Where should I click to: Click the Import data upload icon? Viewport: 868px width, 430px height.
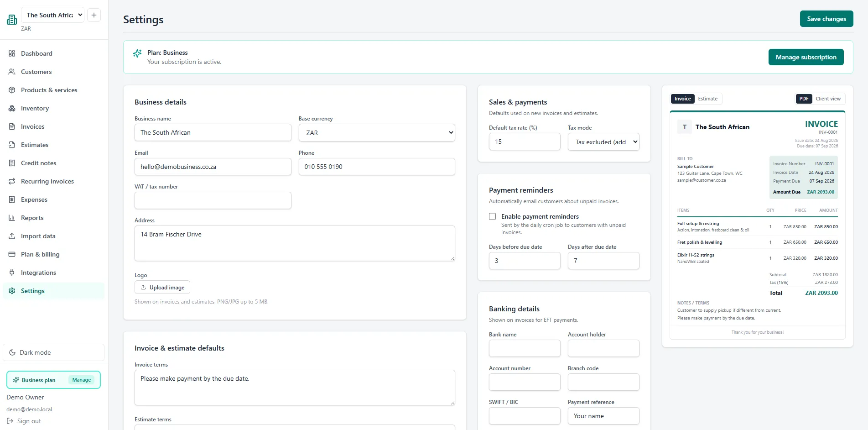coord(12,236)
